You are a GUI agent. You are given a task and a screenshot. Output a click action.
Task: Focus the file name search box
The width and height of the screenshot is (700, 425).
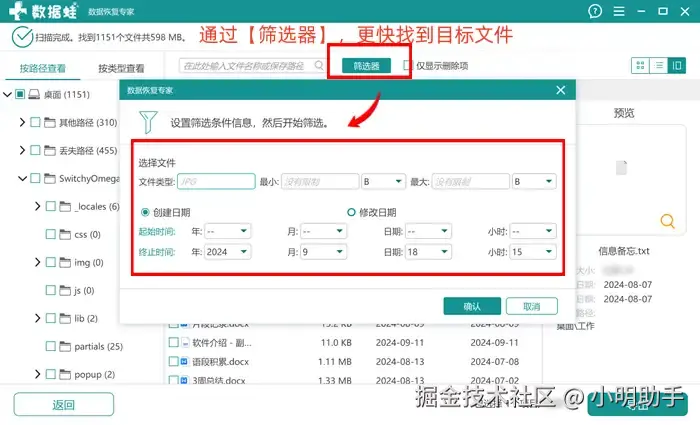click(252, 66)
